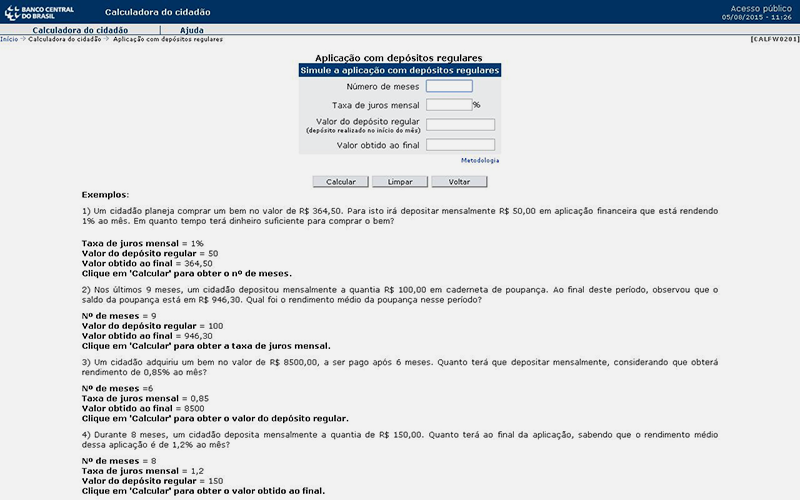Clear the form with the Limpar button
800x500 pixels.
click(x=400, y=182)
